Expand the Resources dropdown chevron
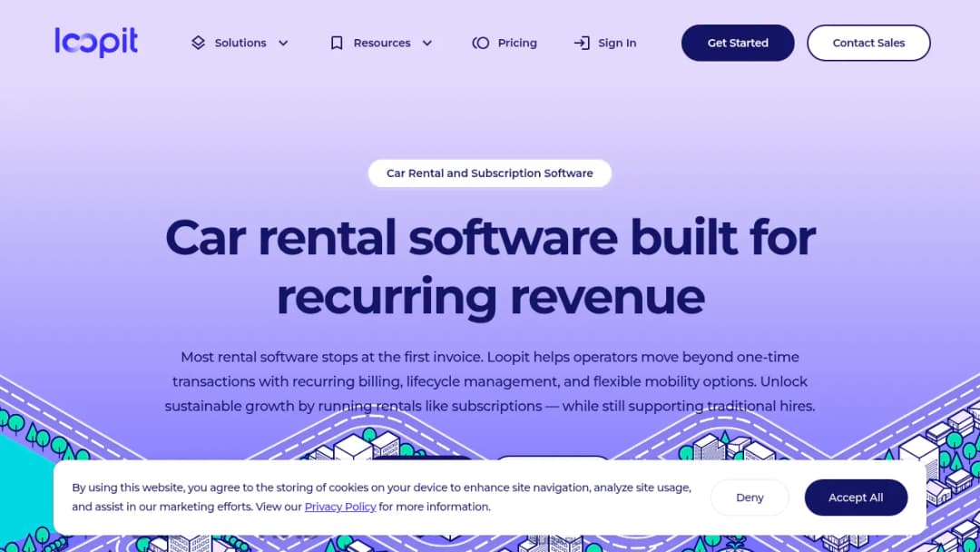This screenshot has height=552, width=980. coord(426,44)
